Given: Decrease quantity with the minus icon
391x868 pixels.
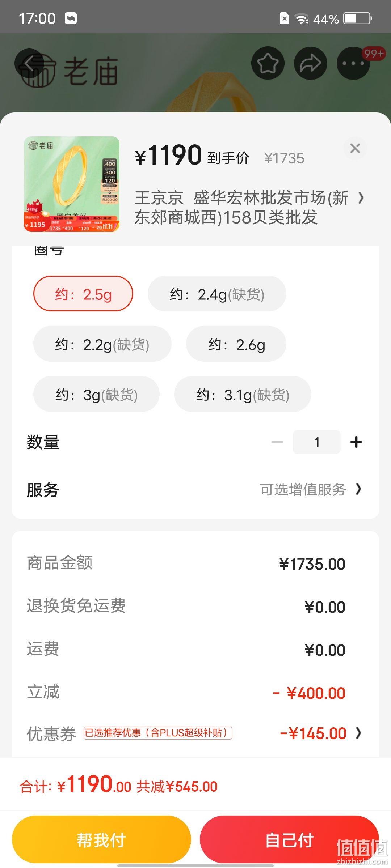Looking at the screenshot, I should click(x=277, y=442).
